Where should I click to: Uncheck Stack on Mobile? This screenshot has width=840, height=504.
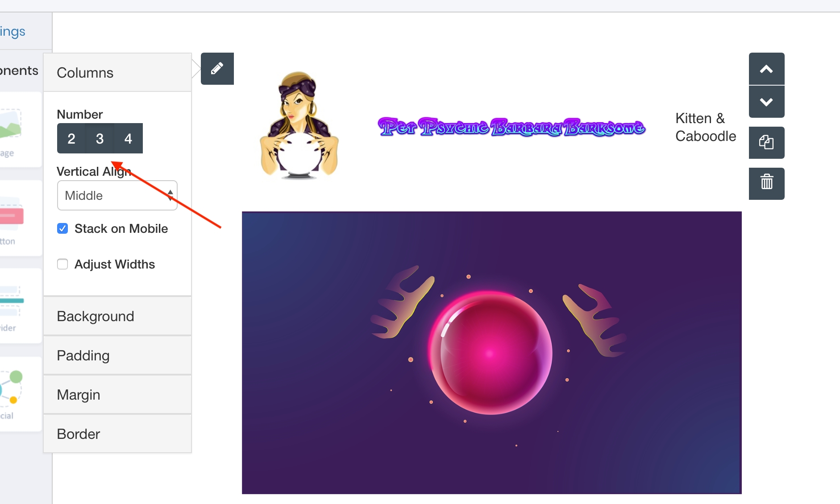[62, 228]
